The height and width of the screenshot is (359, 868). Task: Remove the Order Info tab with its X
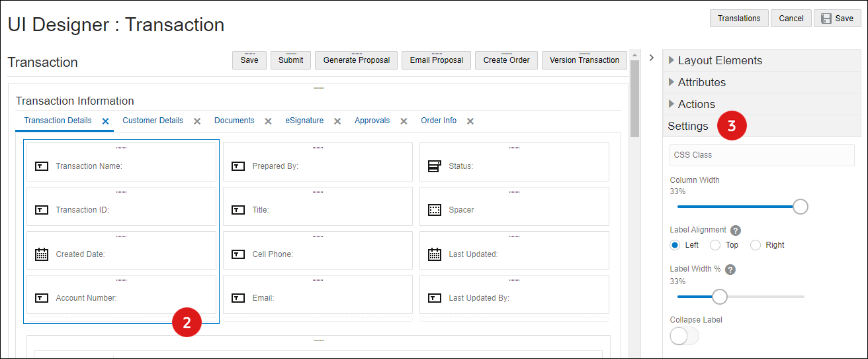point(470,121)
